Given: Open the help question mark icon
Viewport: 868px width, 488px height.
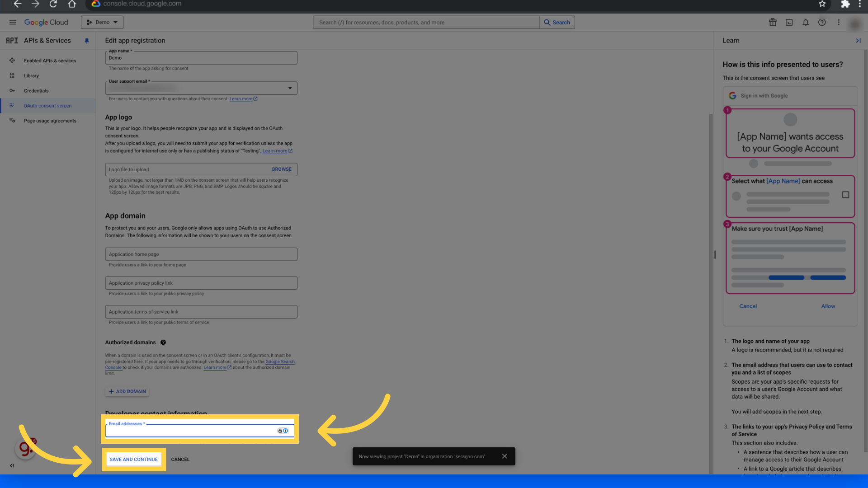Looking at the screenshot, I should [822, 22].
